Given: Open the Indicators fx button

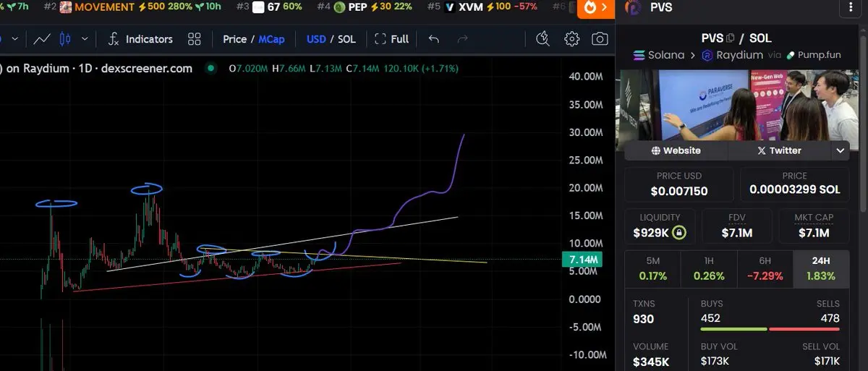Looking at the screenshot, I should 140,39.
